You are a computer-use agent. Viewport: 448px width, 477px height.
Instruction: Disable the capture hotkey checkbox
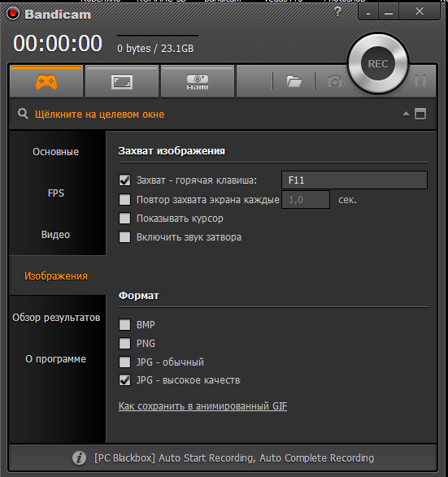pyautogui.click(x=124, y=180)
